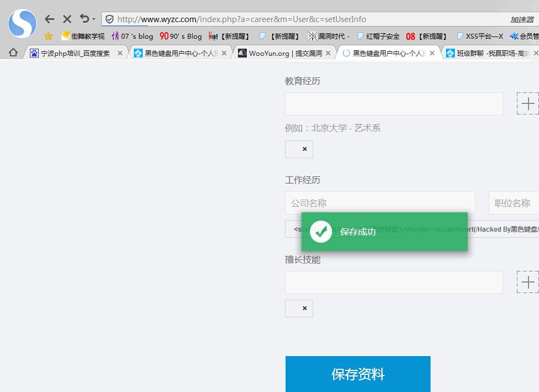The width and height of the screenshot is (539, 392).
Task: Switch to 班级群聊 我赢职场 tab
Action: (x=490, y=53)
